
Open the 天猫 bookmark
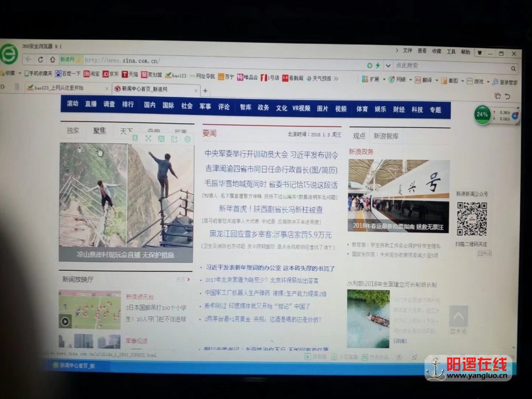point(130,74)
